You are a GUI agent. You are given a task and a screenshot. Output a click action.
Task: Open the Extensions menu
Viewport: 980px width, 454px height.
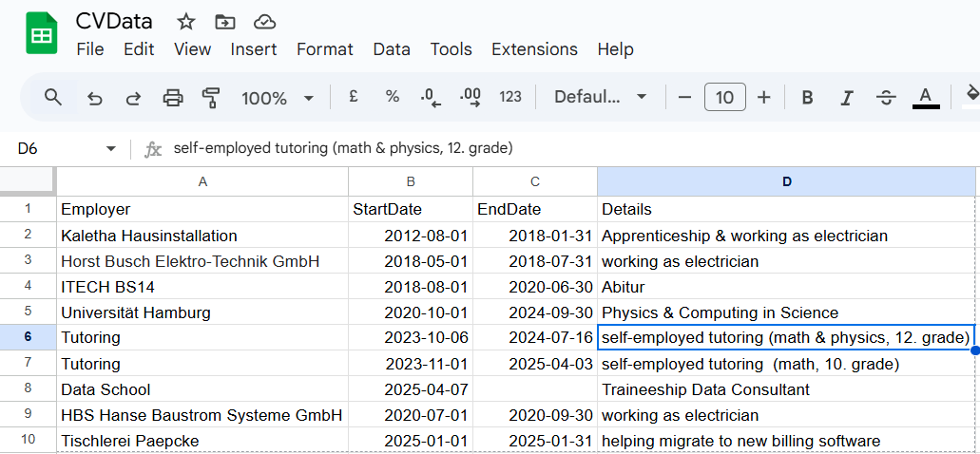tap(535, 49)
